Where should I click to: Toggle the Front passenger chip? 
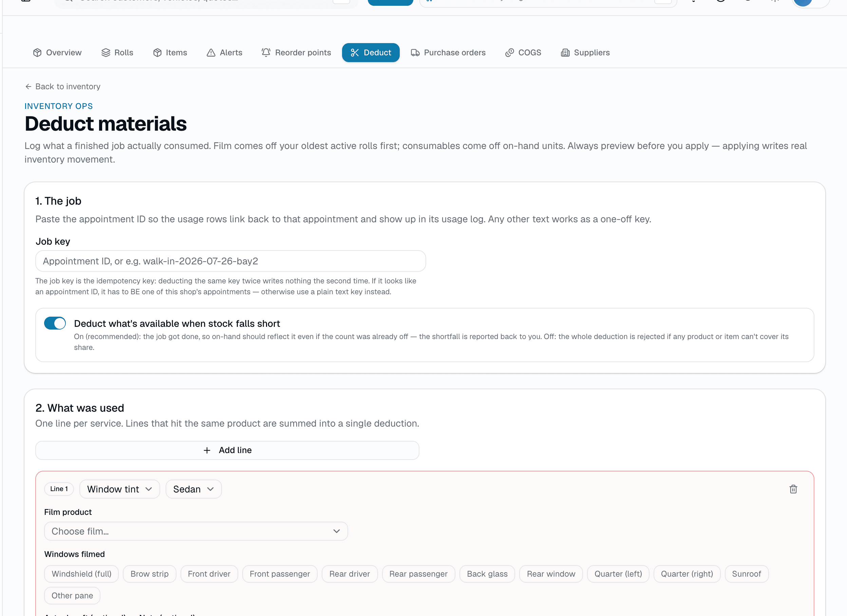(x=280, y=574)
